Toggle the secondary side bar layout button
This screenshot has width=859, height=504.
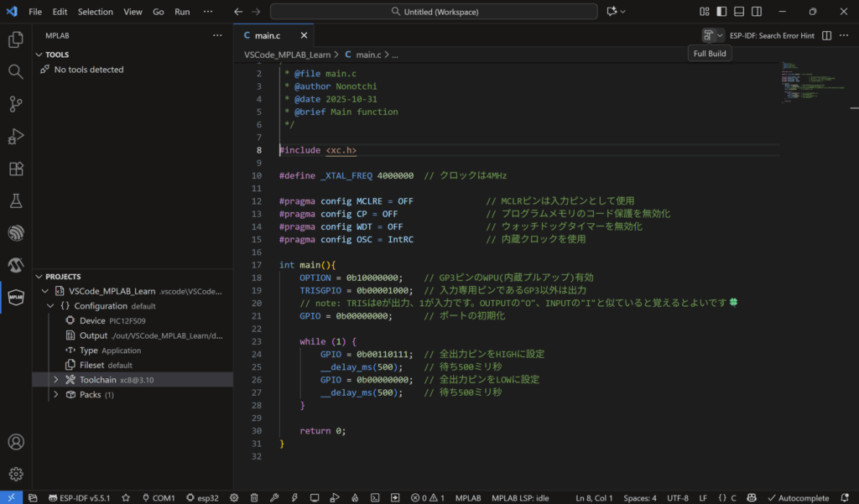pos(757,12)
